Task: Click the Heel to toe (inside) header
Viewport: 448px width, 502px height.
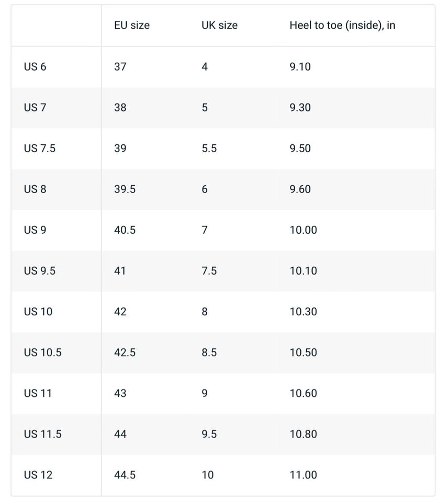Action: pos(342,26)
